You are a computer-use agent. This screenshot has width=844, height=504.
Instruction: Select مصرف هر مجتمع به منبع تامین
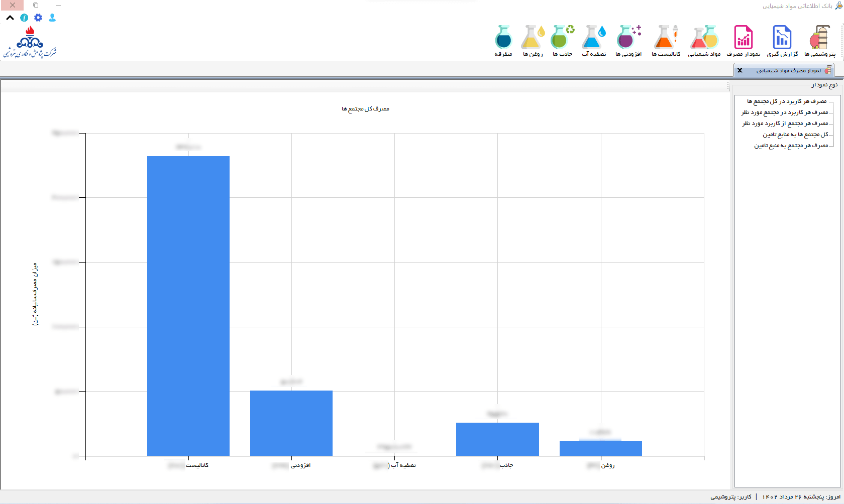pyautogui.click(x=791, y=146)
